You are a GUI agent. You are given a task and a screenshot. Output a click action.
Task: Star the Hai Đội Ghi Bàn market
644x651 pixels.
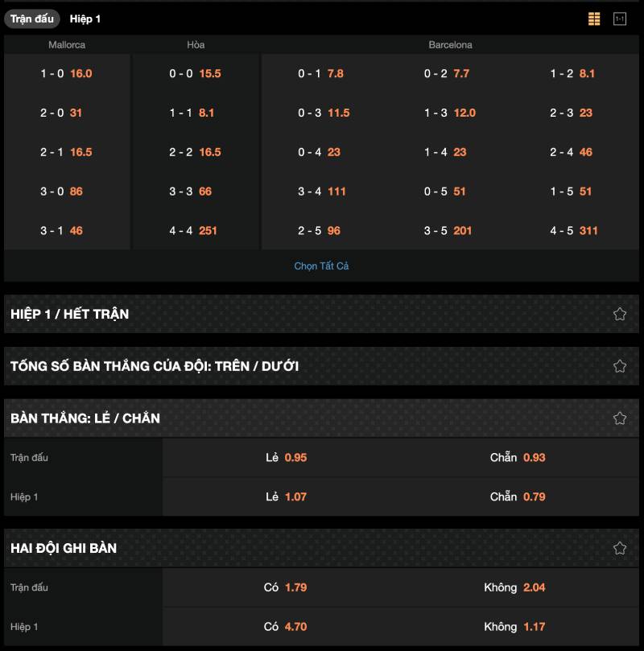click(620, 548)
